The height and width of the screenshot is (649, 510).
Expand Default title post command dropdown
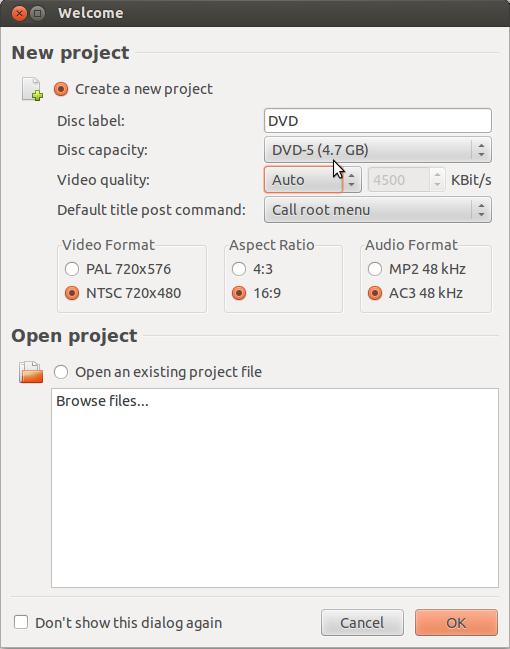click(378, 210)
